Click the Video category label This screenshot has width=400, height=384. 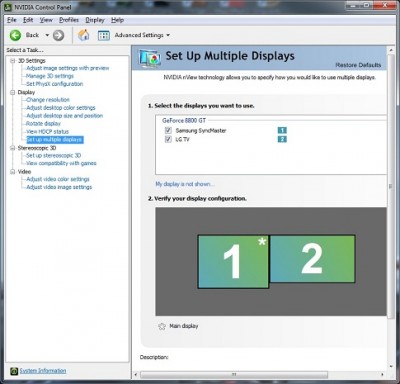24,172
